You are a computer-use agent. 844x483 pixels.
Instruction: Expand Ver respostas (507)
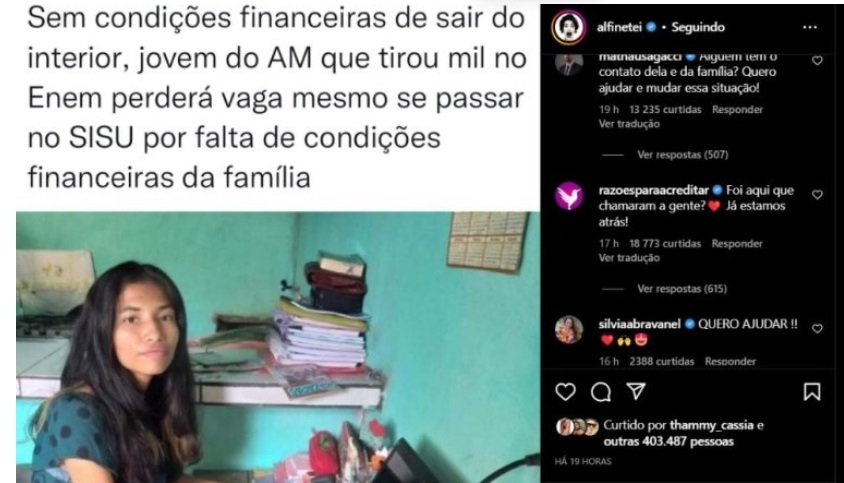tap(683, 155)
